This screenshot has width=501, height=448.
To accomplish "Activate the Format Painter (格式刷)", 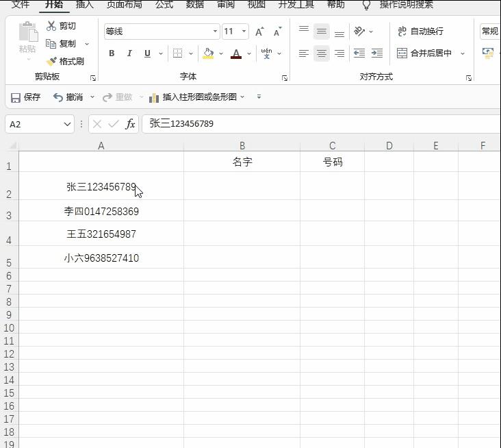I will tap(65, 61).
